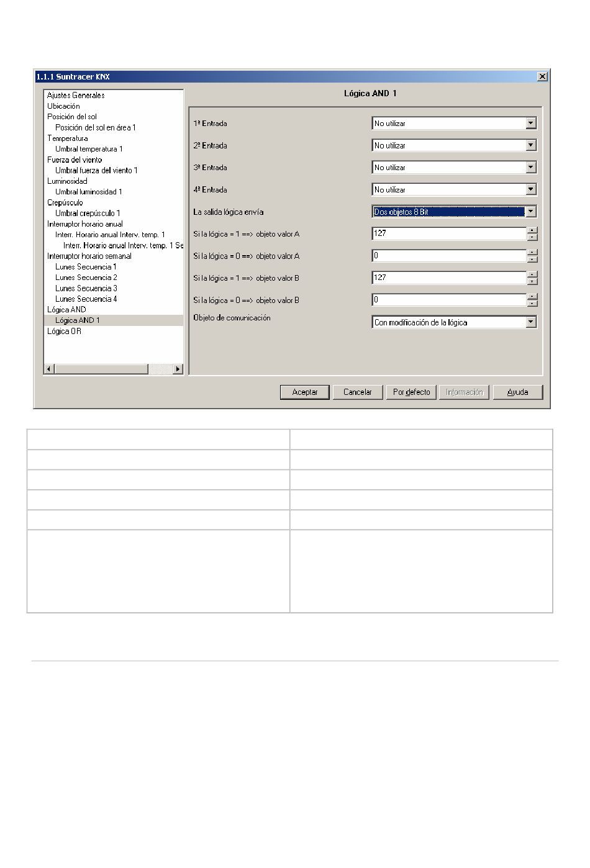Click the Información button
The width and height of the screenshot is (590, 868).
click(x=465, y=392)
